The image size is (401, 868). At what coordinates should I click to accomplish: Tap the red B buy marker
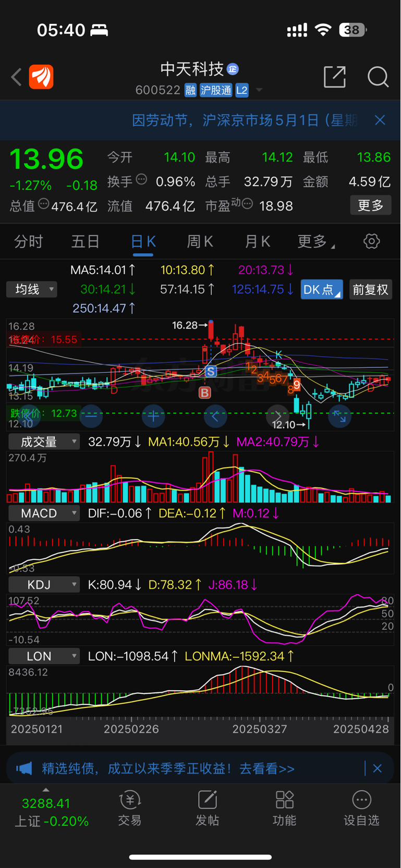tap(204, 393)
